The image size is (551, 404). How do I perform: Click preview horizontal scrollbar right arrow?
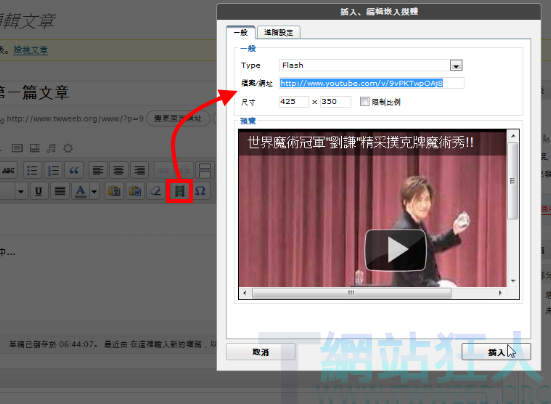[x=500, y=293]
